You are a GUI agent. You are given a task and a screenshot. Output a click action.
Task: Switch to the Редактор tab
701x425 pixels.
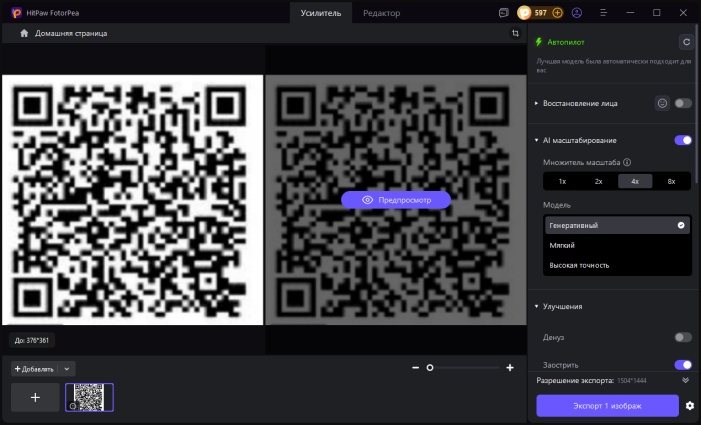click(382, 13)
